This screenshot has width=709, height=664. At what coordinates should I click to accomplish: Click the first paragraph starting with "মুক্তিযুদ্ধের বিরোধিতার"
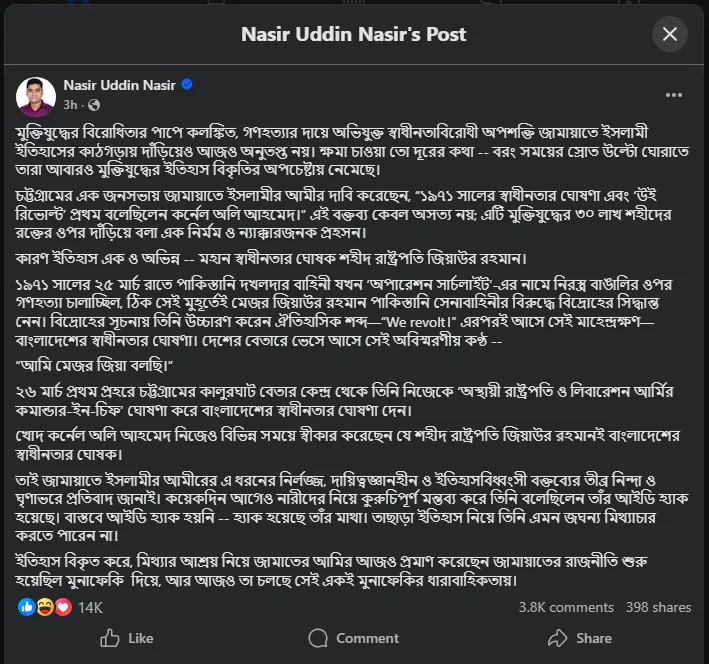coord(350,149)
